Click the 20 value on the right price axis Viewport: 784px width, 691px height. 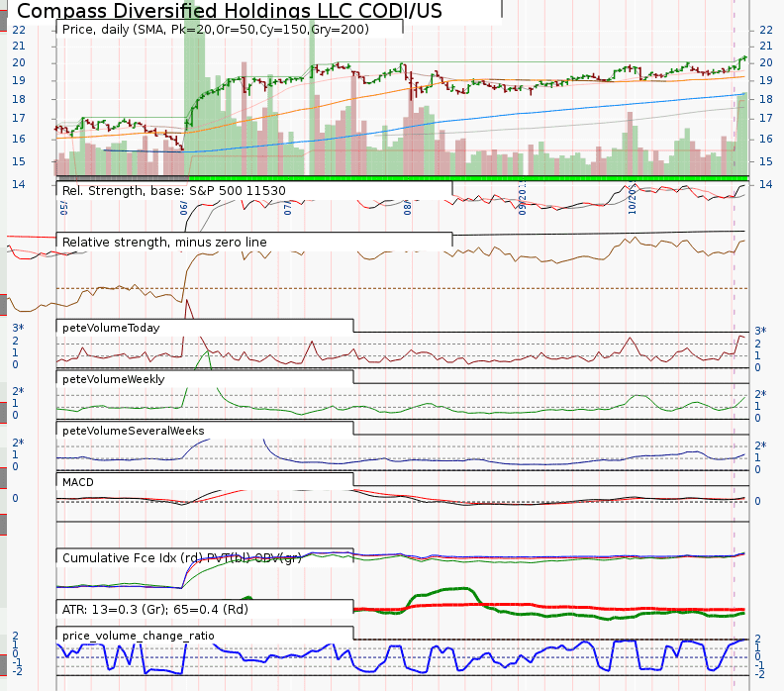(766, 62)
